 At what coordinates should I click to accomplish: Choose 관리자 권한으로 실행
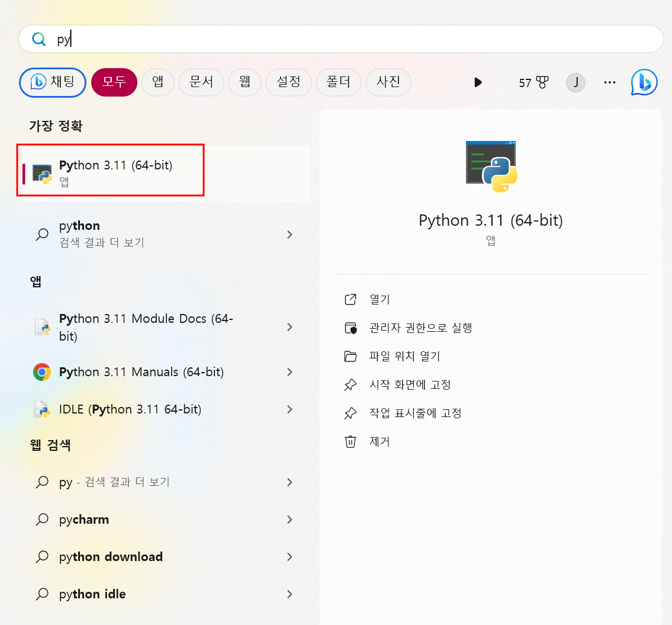pos(421,328)
